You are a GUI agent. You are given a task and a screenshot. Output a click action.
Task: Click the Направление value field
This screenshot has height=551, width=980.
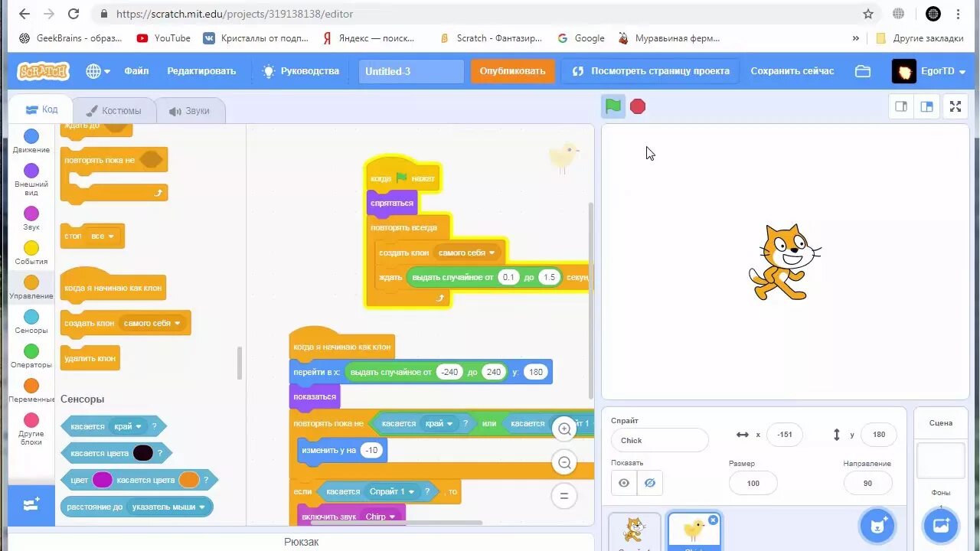pos(867,483)
